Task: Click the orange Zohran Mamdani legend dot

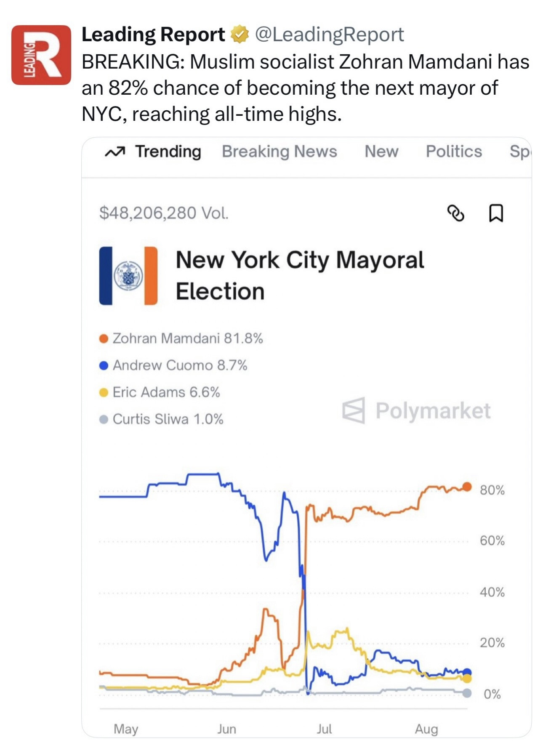Action: [104, 339]
